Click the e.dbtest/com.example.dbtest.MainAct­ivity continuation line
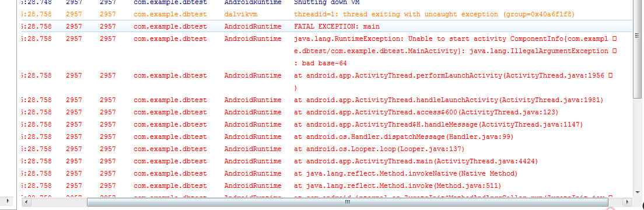This screenshot has height=210, width=644. point(451,51)
